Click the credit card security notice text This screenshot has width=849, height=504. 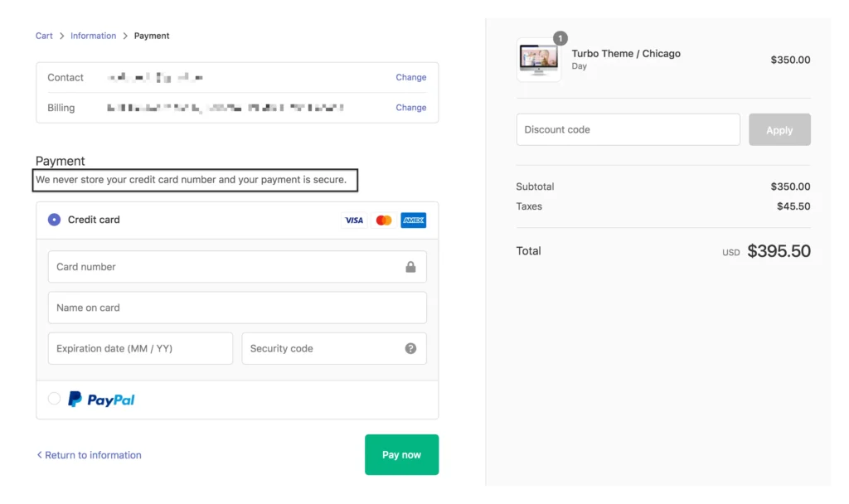(192, 180)
